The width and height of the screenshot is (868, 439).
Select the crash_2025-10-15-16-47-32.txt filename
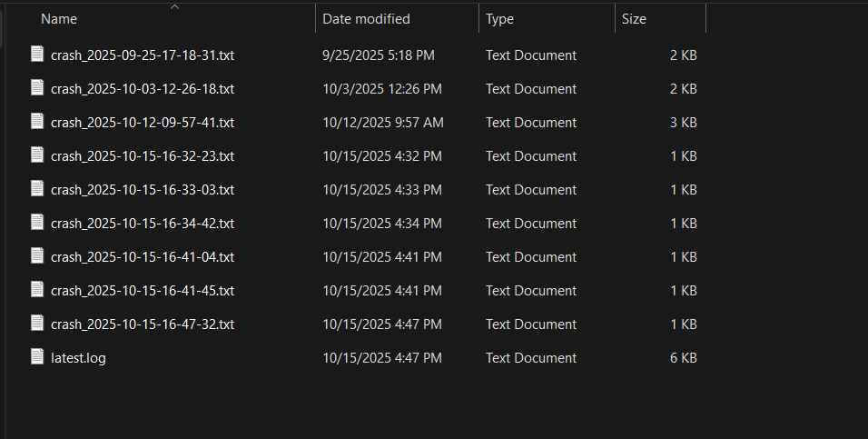(x=143, y=324)
